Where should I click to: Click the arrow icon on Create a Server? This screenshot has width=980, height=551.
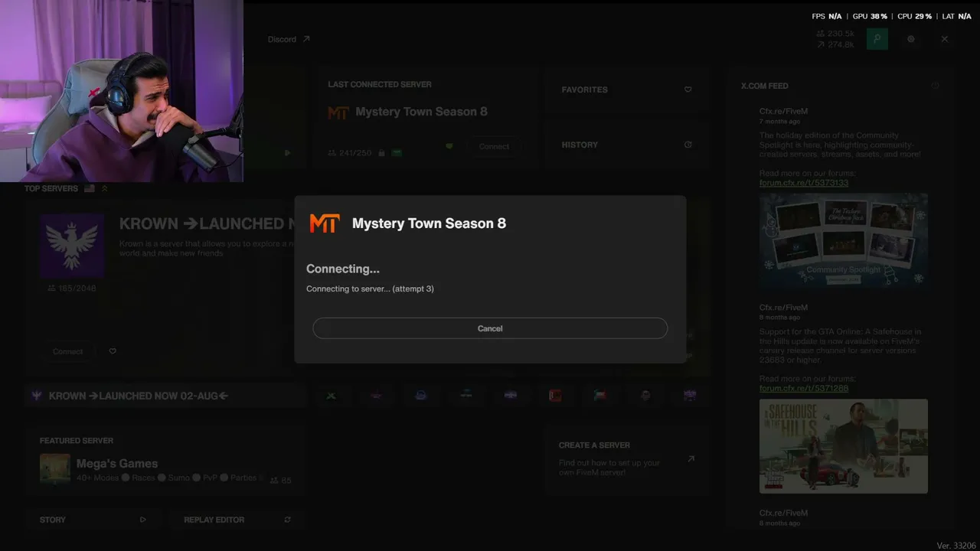tap(691, 459)
